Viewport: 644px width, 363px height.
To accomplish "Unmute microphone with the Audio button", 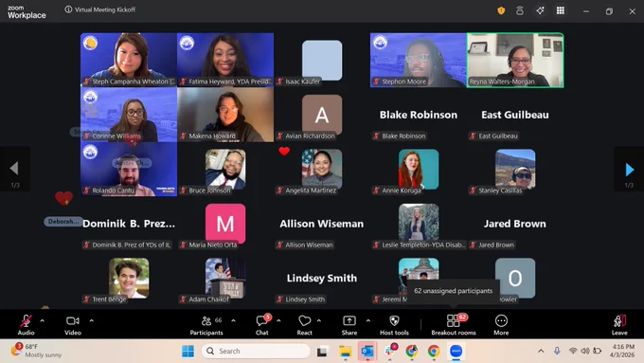I will click(x=26, y=324).
